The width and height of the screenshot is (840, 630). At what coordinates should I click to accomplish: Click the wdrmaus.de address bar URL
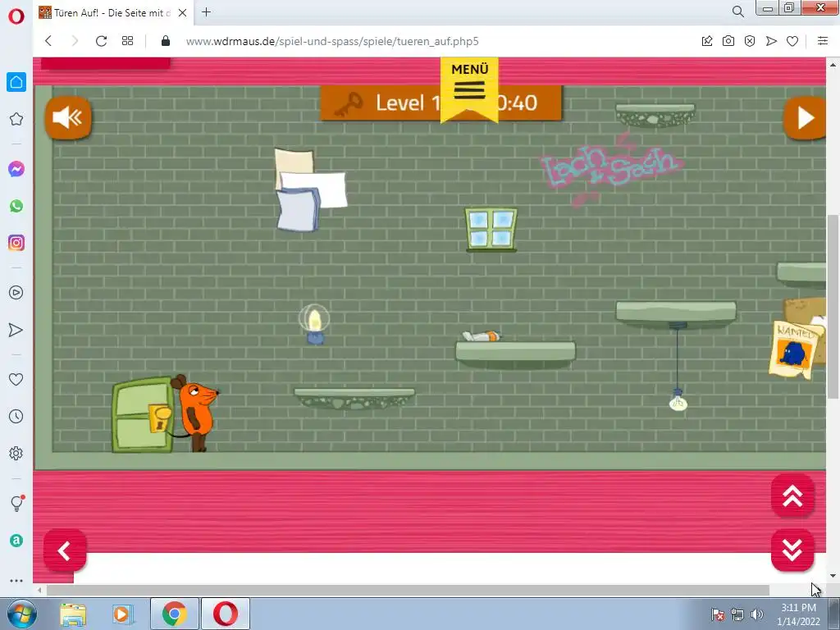pos(332,41)
